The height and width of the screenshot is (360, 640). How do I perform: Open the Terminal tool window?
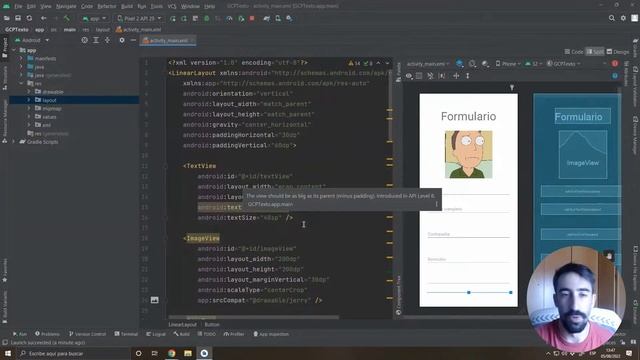[126, 334]
